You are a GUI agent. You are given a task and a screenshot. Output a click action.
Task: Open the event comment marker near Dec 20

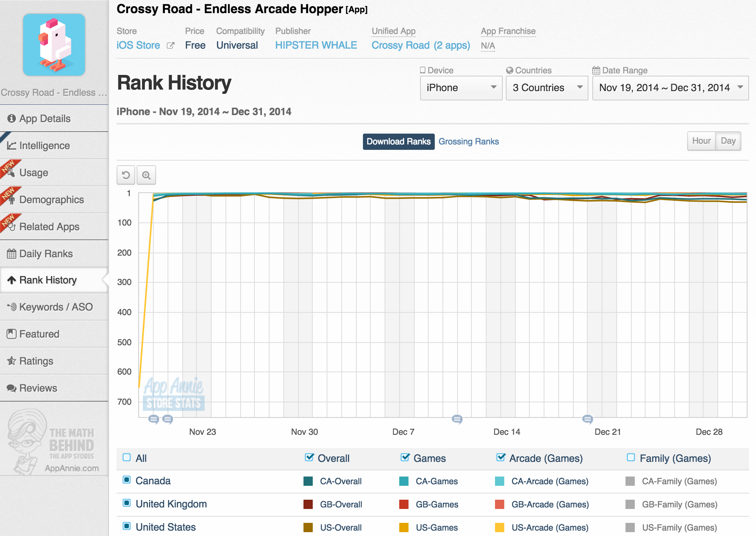point(588,419)
